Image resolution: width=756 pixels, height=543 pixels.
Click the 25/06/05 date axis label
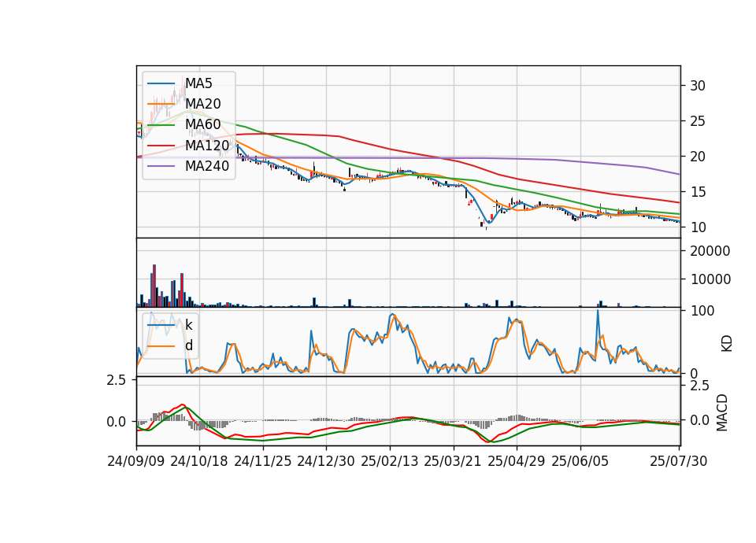click(580, 461)
